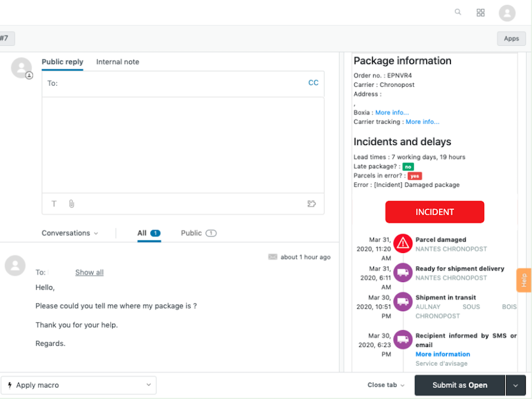Click the red INCIDENT button

(x=434, y=212)
